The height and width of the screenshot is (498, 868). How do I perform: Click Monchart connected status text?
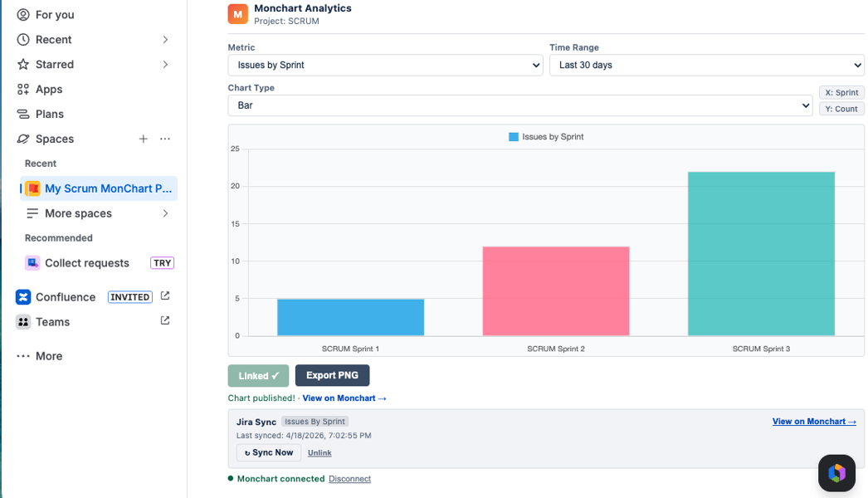click(x=280, y=479)
